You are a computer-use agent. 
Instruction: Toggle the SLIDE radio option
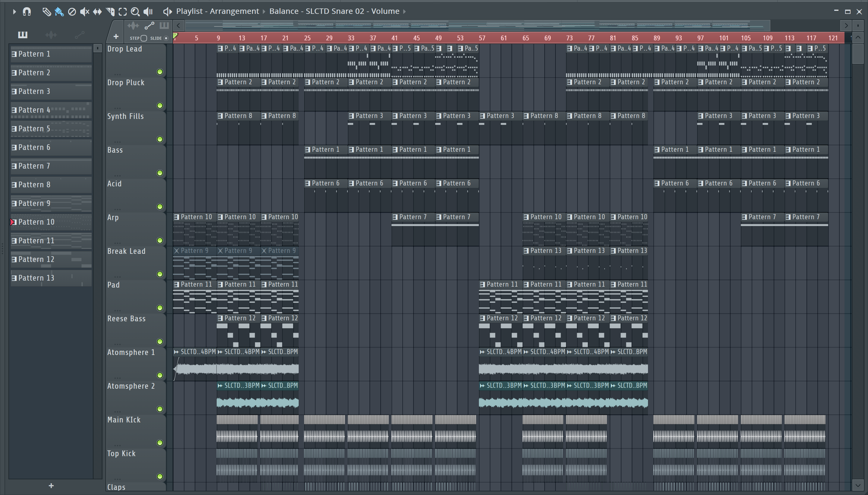(x=166, y=38)
